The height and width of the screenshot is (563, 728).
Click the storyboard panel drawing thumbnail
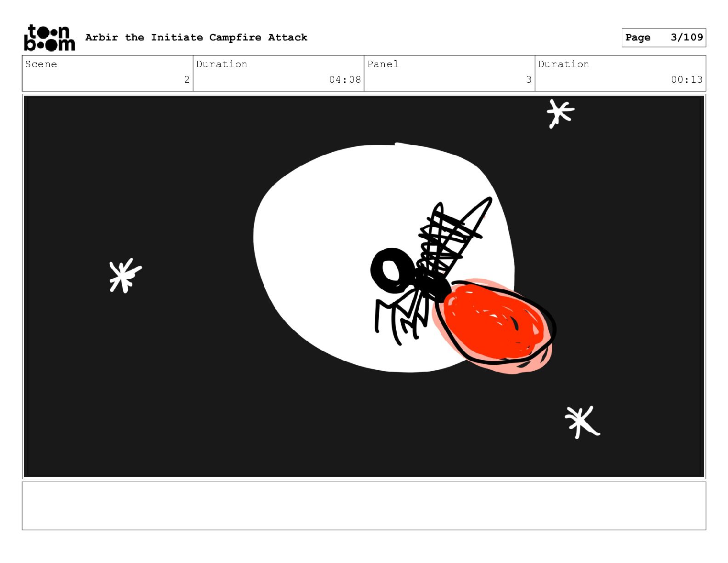(364, 287)
